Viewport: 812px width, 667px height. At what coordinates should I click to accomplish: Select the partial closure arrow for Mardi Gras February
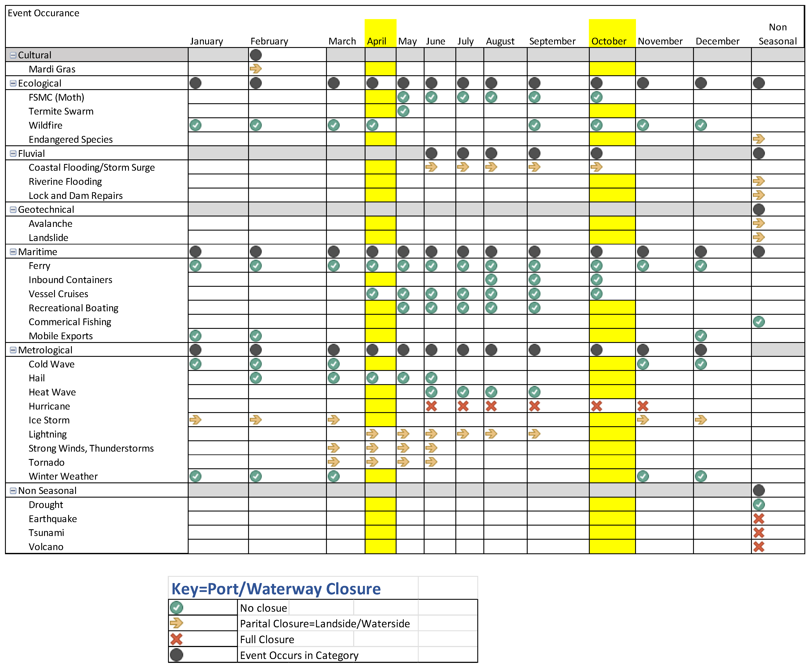coord(256,69)
